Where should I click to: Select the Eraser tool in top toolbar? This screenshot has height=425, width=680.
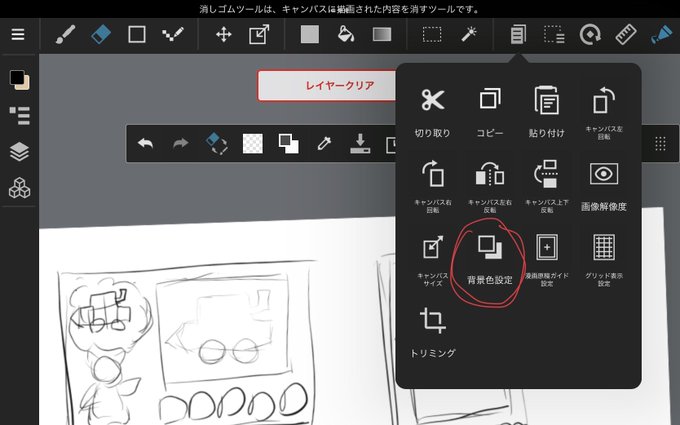[x=101, y=34]
